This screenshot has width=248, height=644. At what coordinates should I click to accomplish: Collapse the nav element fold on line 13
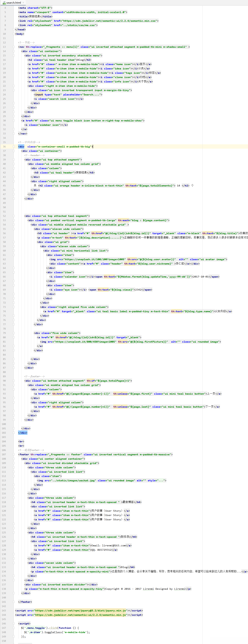point(14,47)
